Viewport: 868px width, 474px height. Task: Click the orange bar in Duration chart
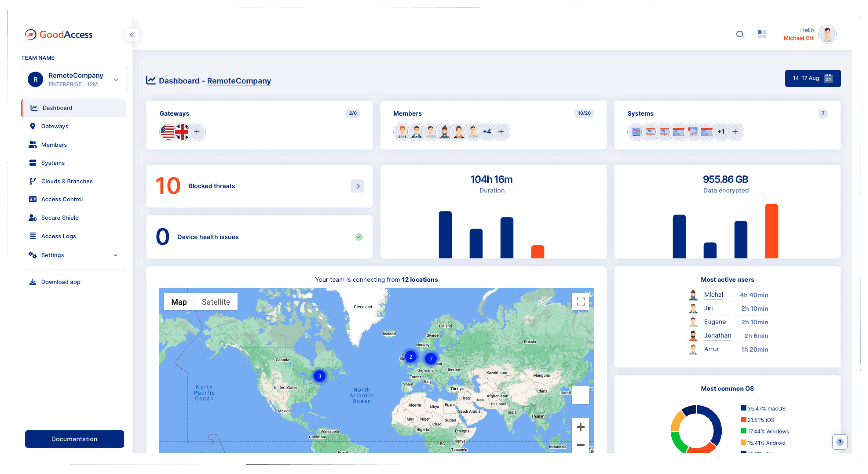[538, 252]
